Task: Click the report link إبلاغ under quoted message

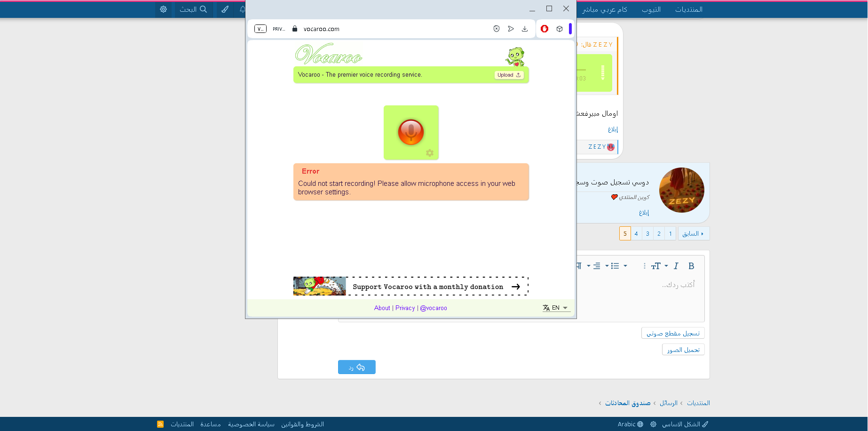Action: 613,129
